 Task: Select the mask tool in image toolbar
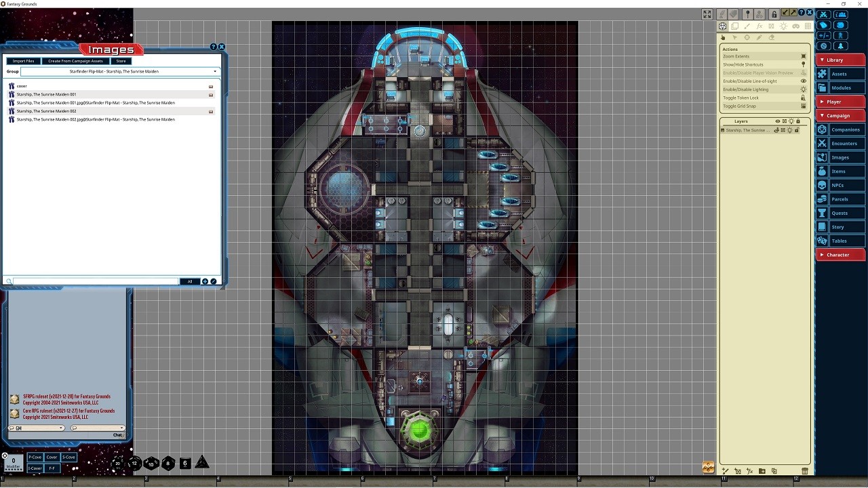click(x=795, y=26)
